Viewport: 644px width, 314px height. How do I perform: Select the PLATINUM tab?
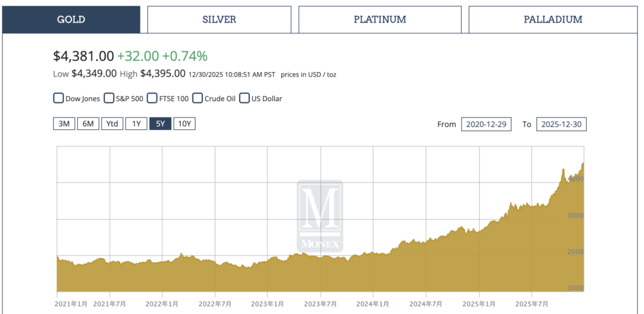click(x=380, y=19)
